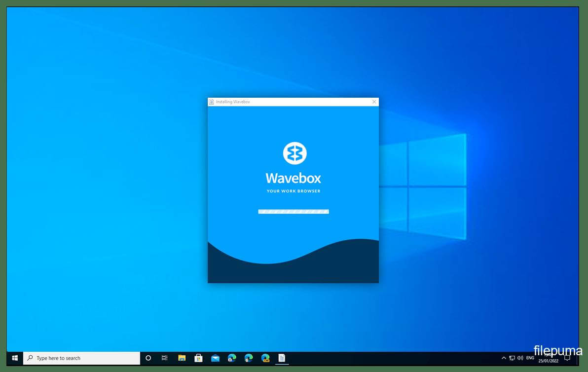Switch input language via ENG indicator
This screenshot has height=372, width=588.
(x=530, y=358)
